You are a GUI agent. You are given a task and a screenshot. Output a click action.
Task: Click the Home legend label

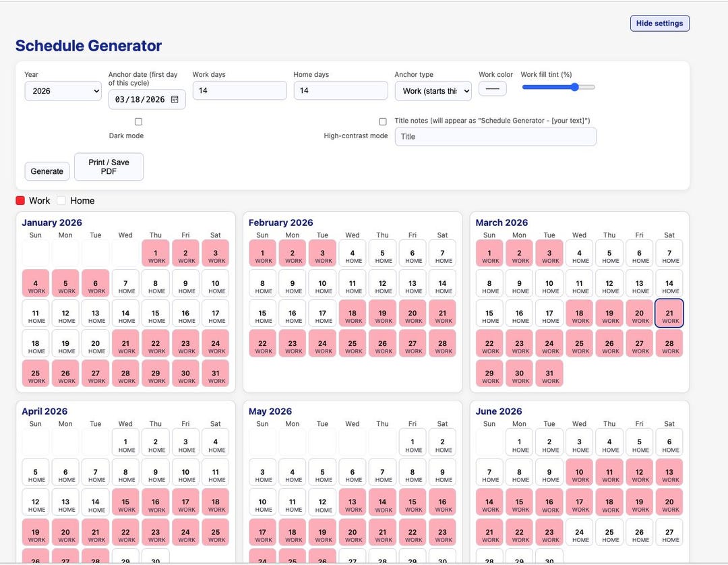tap(82, 200)
